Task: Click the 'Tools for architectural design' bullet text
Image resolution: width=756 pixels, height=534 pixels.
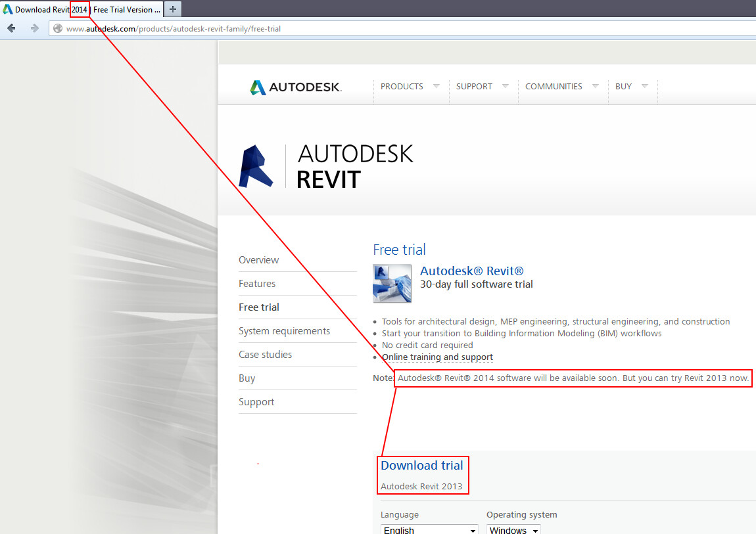Action: tap(556, 322)
